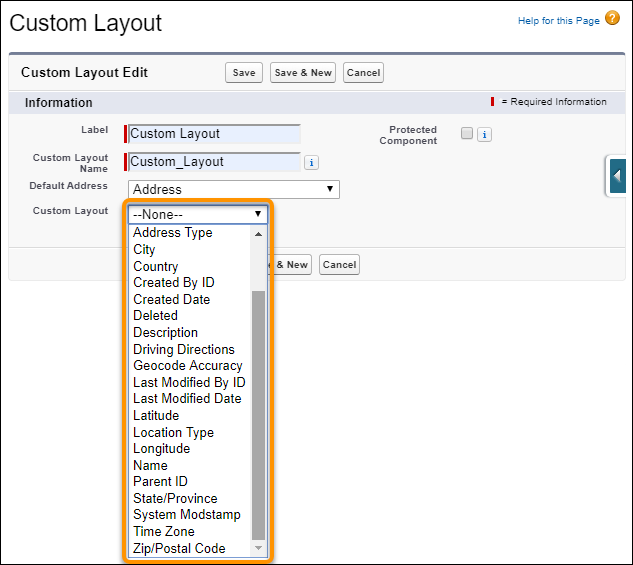The image size is (633, 565).
Task: Click the dropdown list scroll up arrow
Action: pos(258,234)
